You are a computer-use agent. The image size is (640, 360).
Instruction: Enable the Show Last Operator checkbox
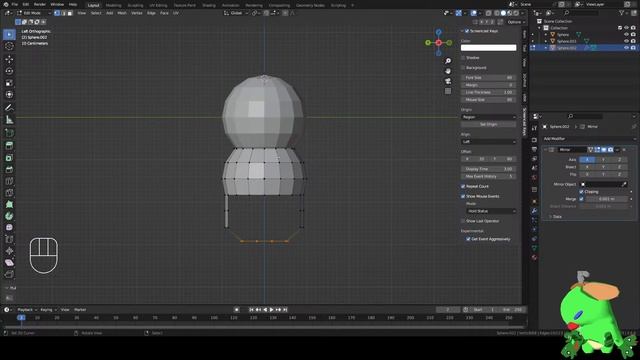coord(463,221)
